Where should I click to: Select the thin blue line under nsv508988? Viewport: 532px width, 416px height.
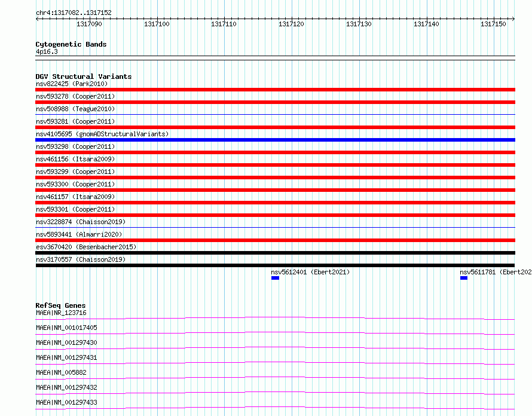[275, 114]
